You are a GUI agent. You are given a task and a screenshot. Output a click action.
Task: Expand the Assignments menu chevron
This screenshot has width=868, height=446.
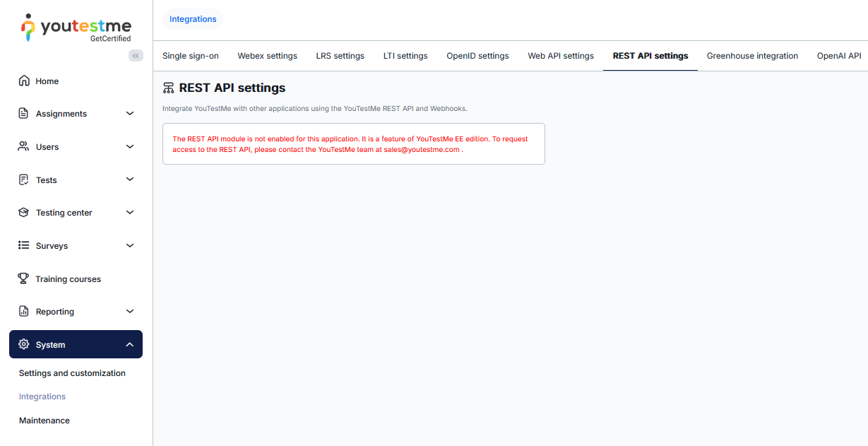(x=130, y=113)
